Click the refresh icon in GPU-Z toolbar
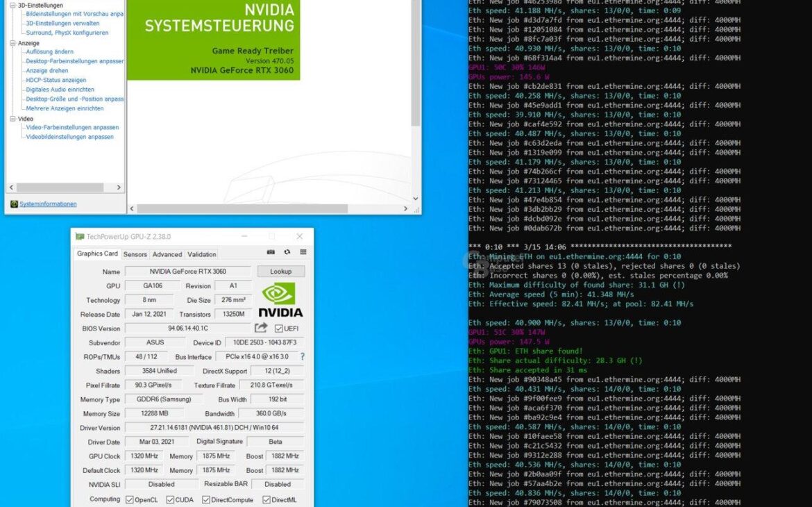 (x=286, y=253)
